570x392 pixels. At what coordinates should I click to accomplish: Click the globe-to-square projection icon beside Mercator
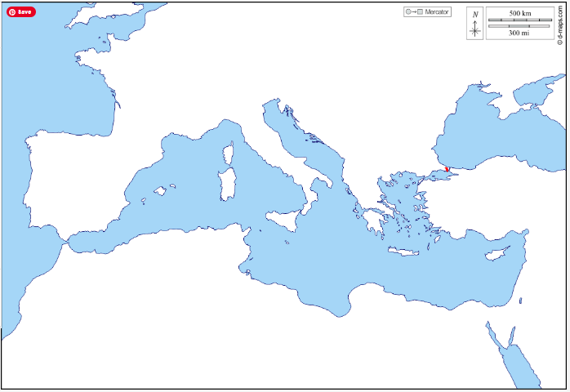(x=414, y=12)
